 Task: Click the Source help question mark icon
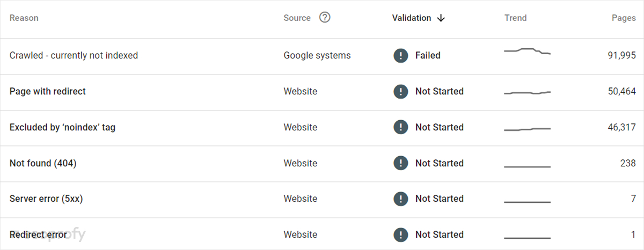[x=325, y=18]
